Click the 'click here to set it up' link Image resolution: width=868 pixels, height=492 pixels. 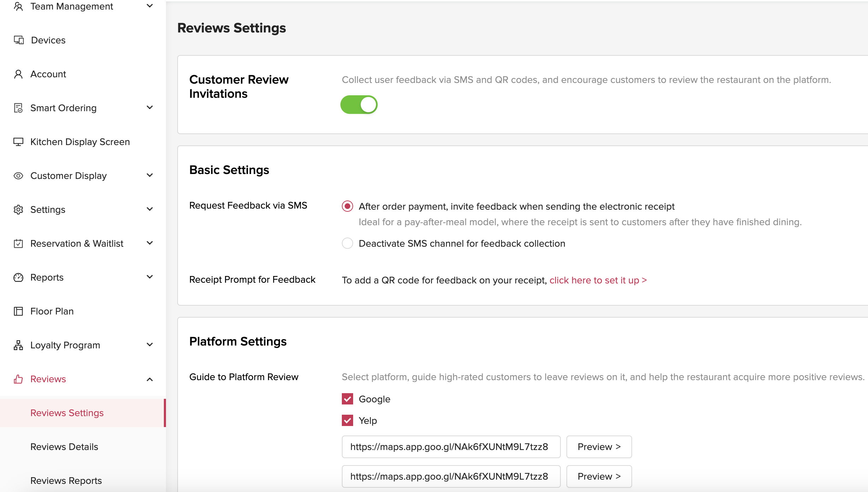pos(598,280)
